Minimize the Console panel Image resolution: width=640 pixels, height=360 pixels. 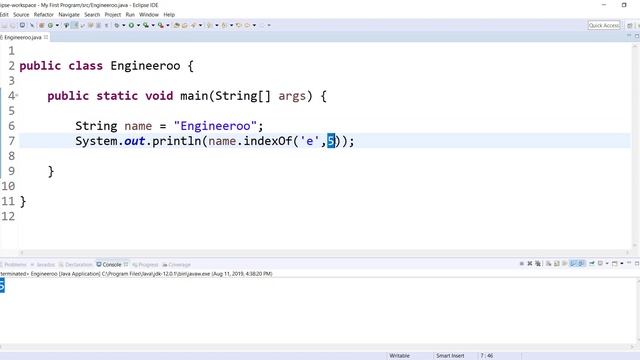click(629, 263)
